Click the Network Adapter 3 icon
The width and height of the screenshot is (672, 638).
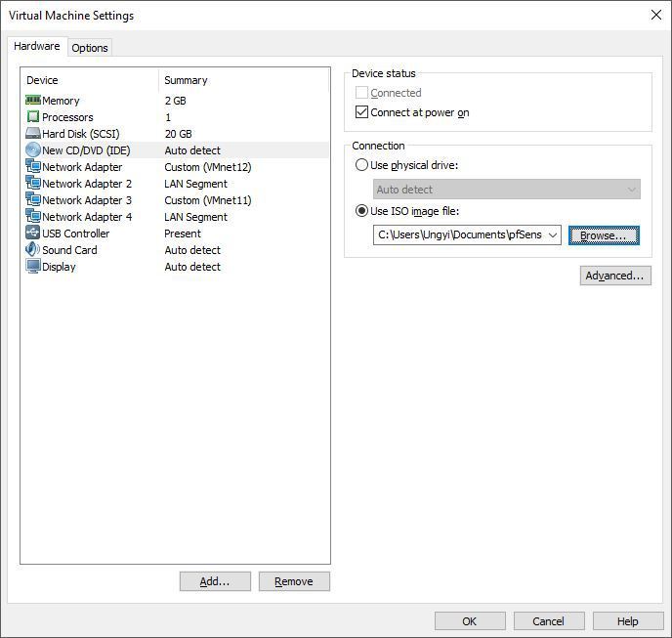33,200
